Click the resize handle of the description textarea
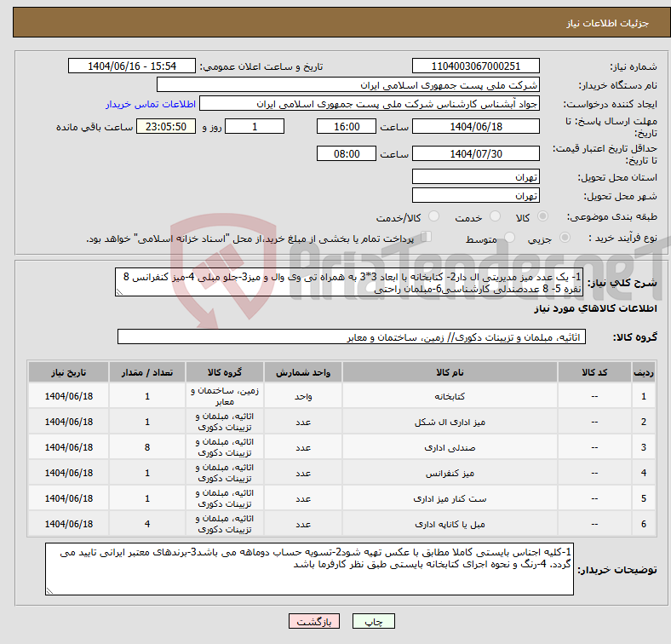The image size is (671, 644). [119, 292]
